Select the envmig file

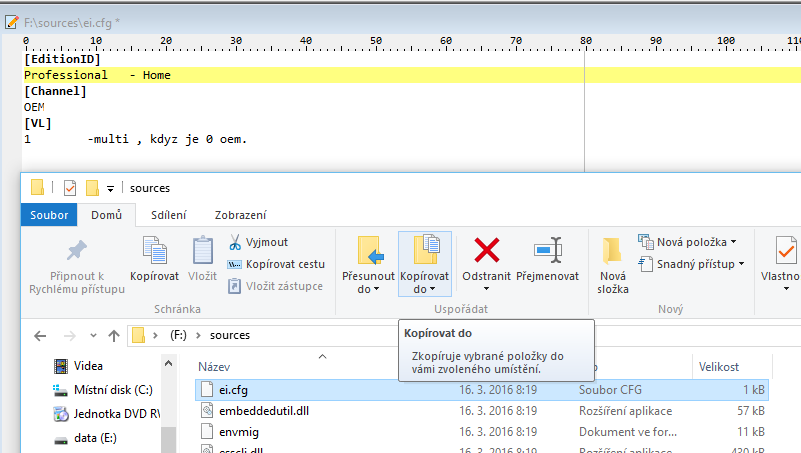click(239, 432)
